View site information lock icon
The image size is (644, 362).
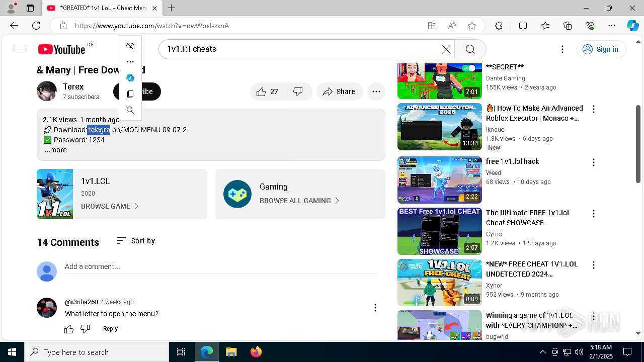tap(63, 26)
